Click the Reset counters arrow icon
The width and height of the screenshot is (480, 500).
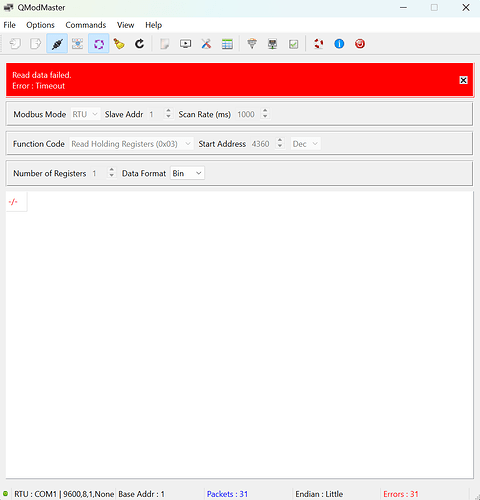(139, 44)
